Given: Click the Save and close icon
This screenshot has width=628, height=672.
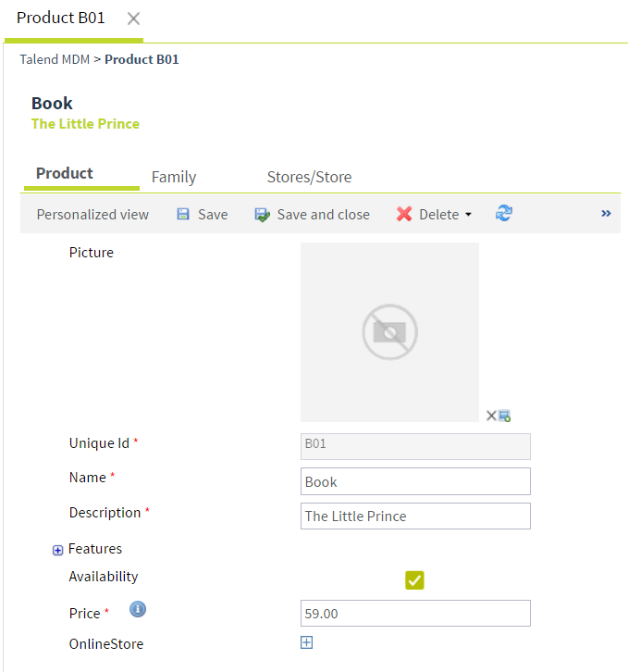Looking at the screenshot, I should click(x=263, y=214).
